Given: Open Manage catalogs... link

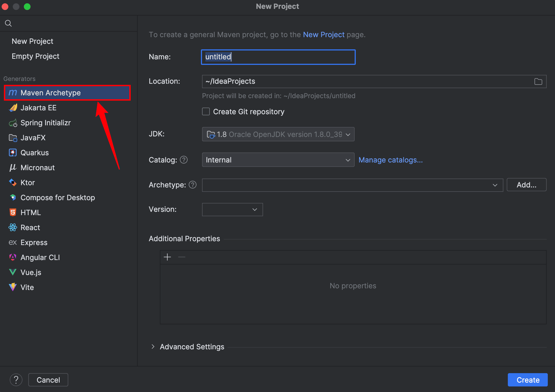Looking at the screenshot, I should click(x=391, y=160).
